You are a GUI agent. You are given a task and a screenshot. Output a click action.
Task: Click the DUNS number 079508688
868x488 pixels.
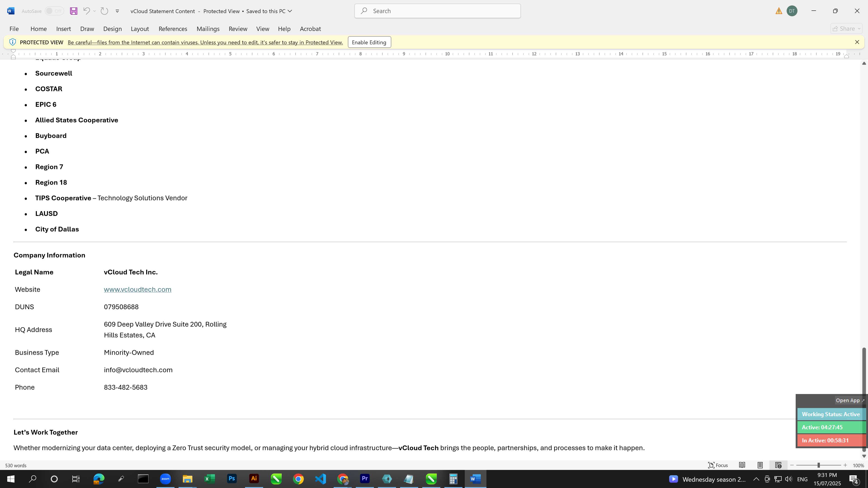(x=121, y=307)
